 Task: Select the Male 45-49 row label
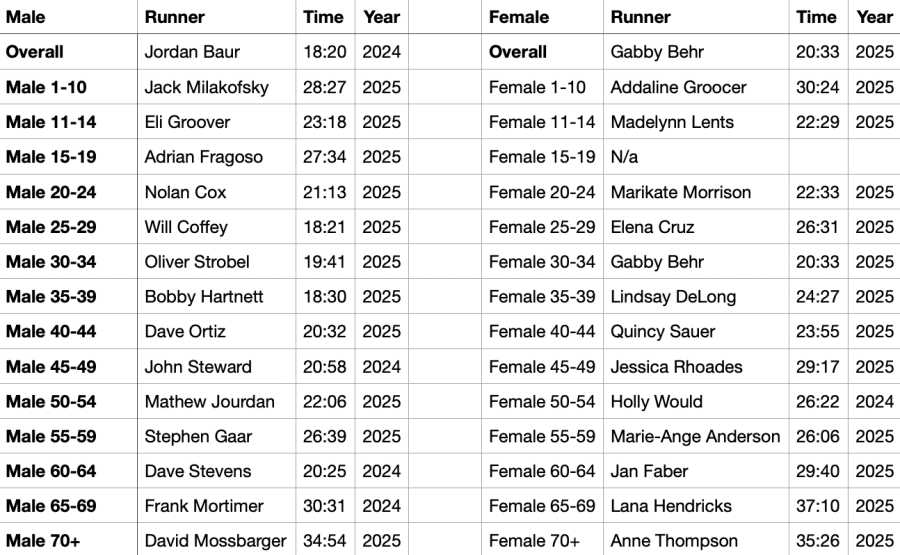(50, 367)
